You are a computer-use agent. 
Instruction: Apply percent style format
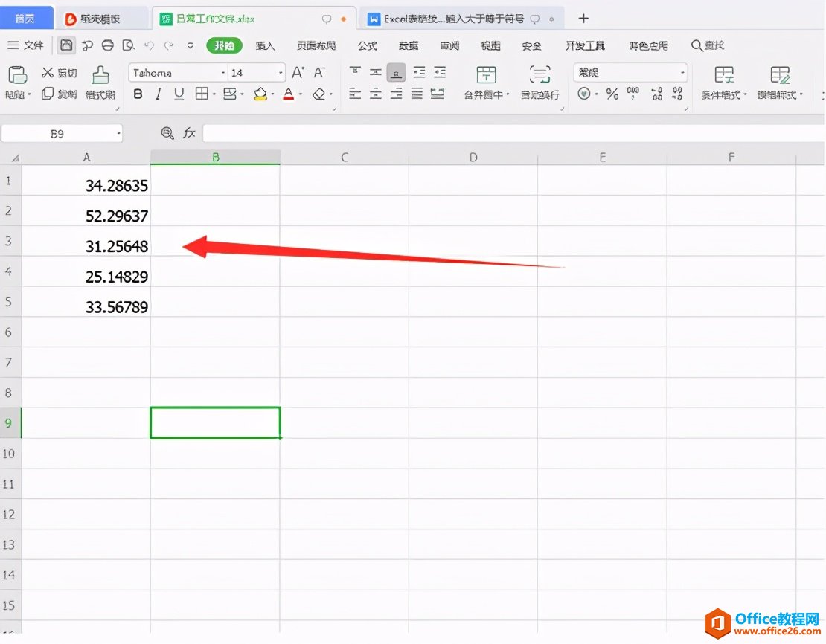coord(612,94)
